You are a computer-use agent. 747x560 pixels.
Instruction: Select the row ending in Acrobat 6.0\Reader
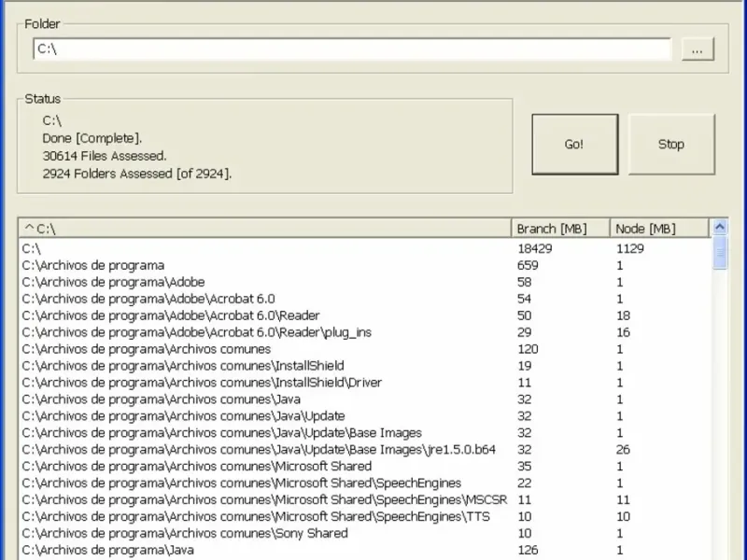(x=364, y=315)
